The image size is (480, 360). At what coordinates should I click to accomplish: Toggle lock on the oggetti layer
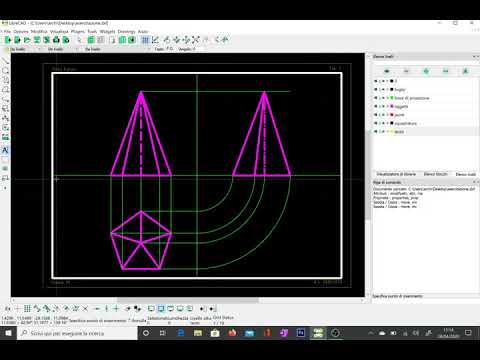pyautogui.click(x=380, y=106)
